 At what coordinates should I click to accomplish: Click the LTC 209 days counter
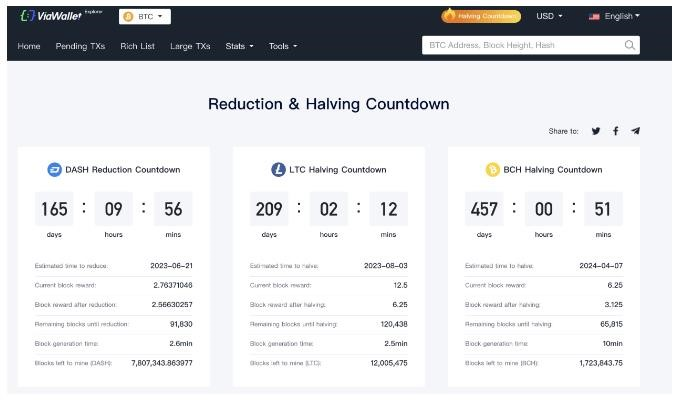[269, 209]
